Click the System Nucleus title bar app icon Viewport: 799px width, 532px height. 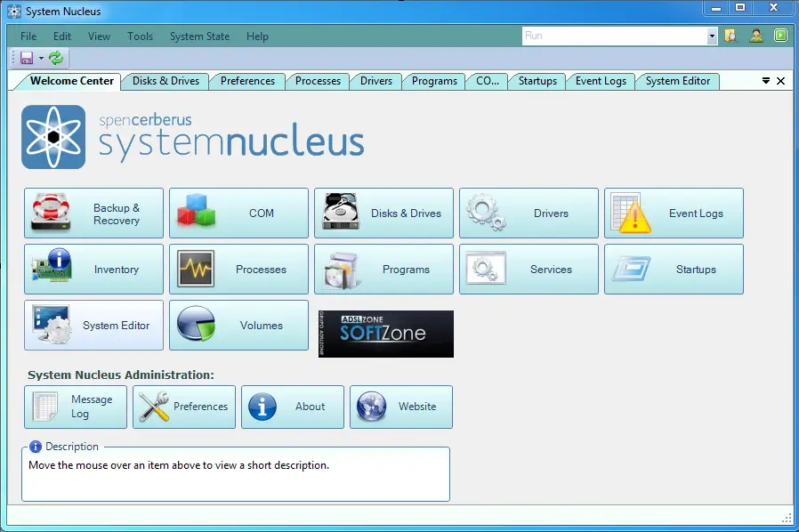tap(14, 12)
